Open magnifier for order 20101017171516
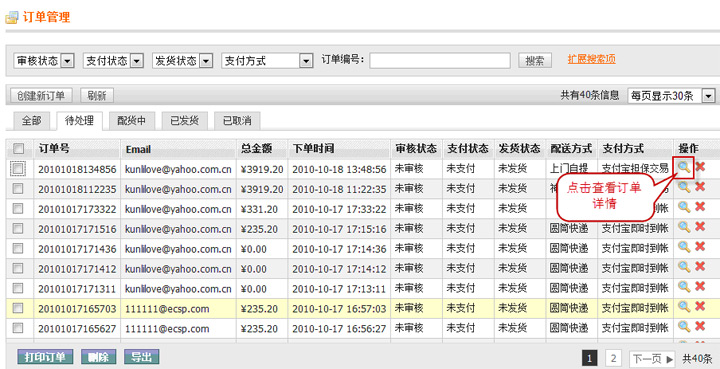This screenshot has height=369, width=720. pos(684,227)
